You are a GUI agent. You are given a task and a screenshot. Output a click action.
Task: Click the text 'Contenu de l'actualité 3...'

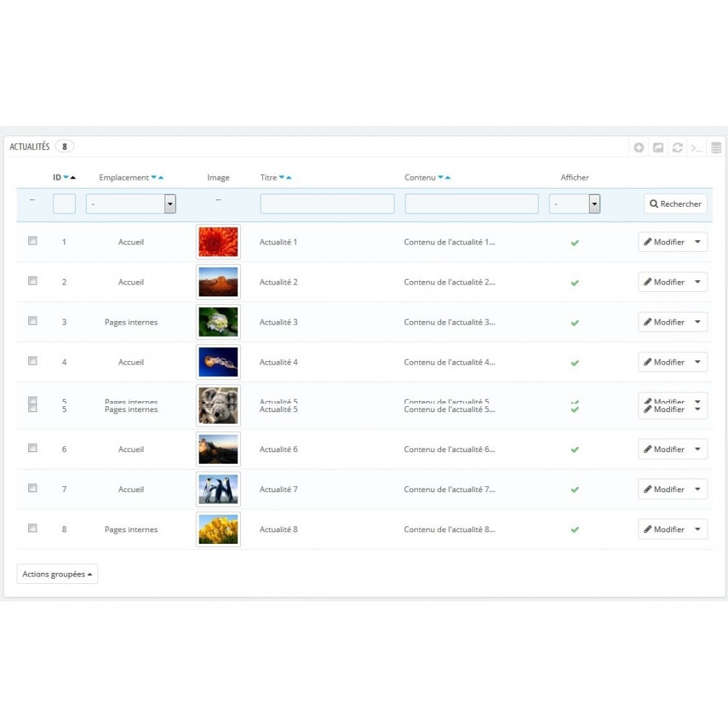pyautogui.click(x=449, y=322)
